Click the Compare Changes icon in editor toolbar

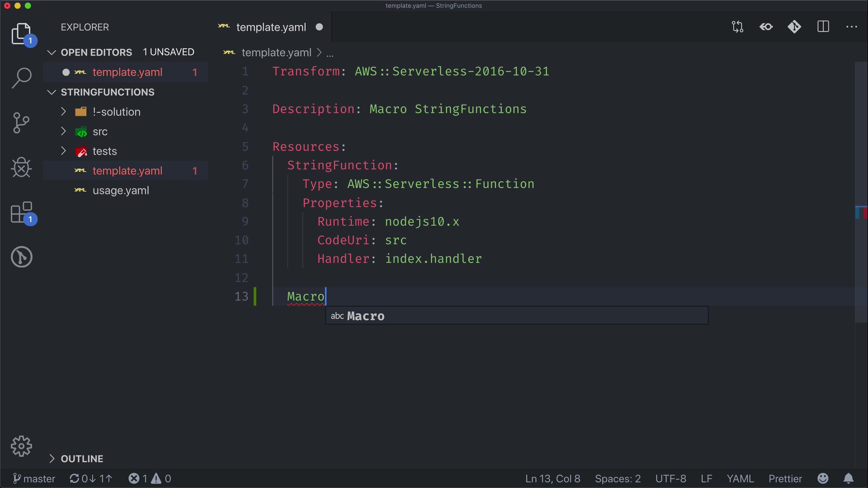(x=737, y=27)
